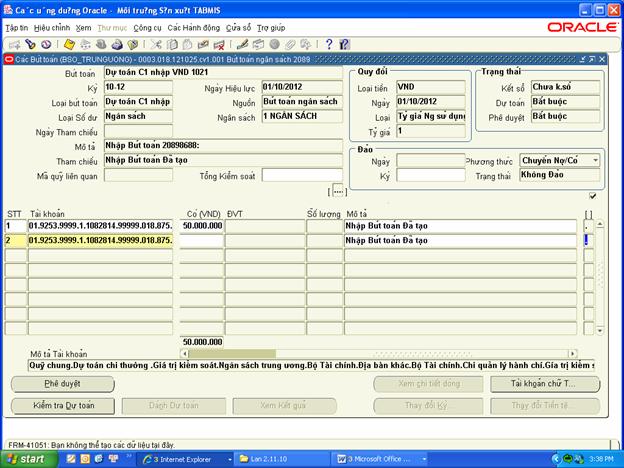
Task: Click the New record toolbar icon
Action: (14, 45)
